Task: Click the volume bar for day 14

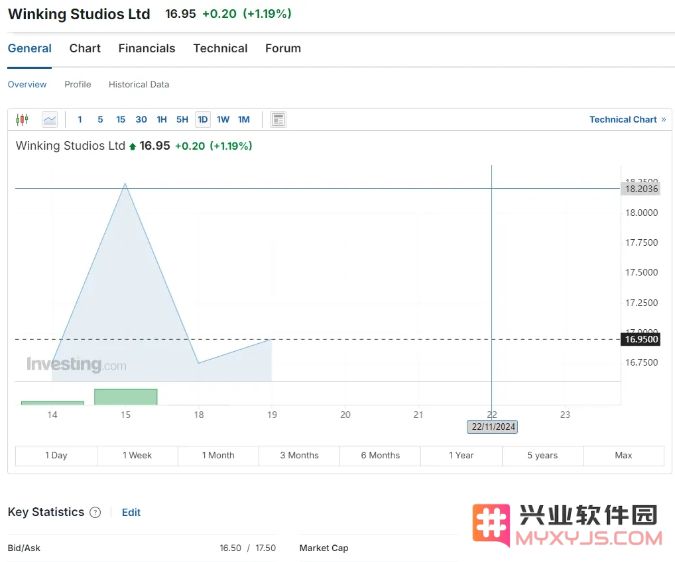Action: pyautogui.click(x=53, y=403)
